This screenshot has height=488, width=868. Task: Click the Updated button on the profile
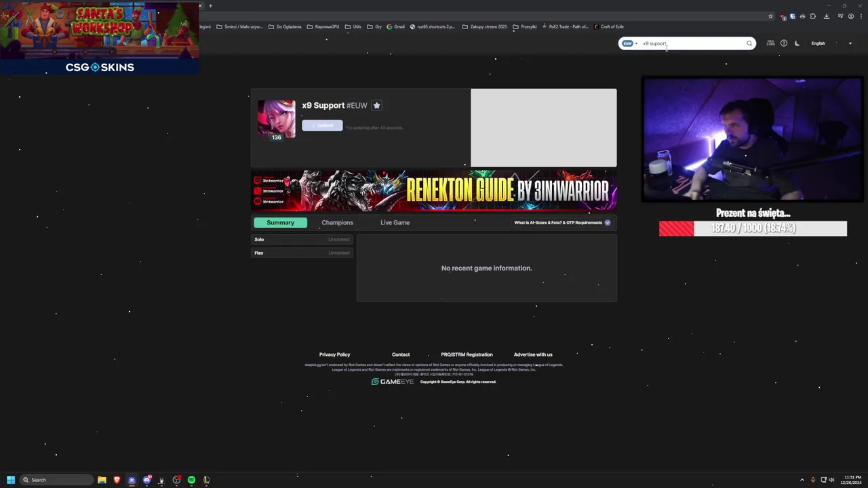tap(322, 125)
